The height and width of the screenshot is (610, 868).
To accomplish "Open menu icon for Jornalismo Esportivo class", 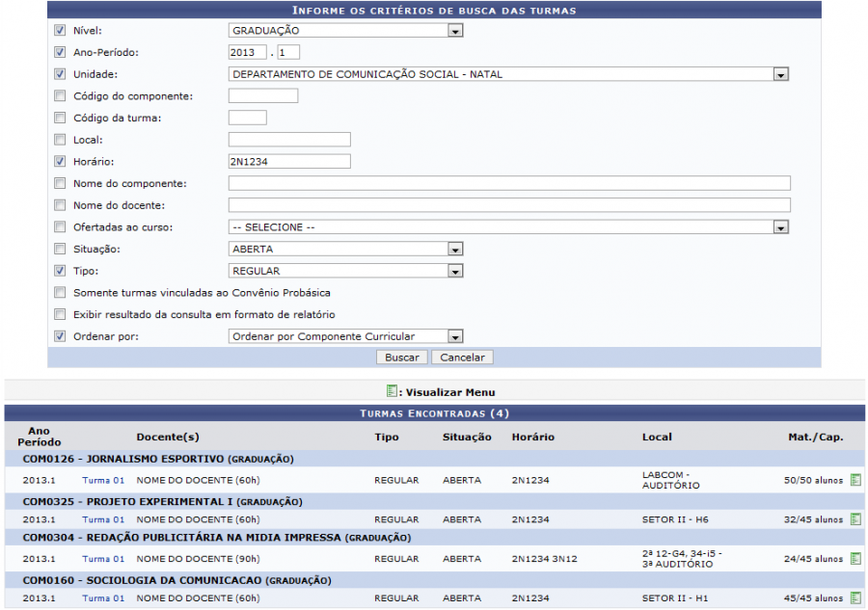I will click(855, 480).
